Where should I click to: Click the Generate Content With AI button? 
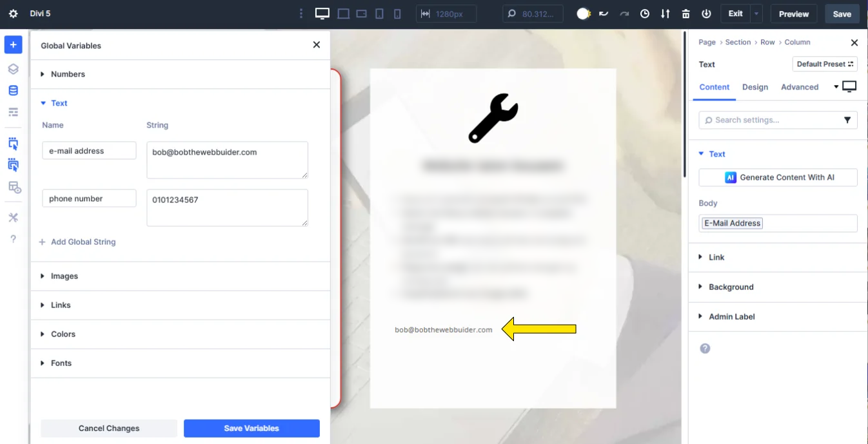778,177
